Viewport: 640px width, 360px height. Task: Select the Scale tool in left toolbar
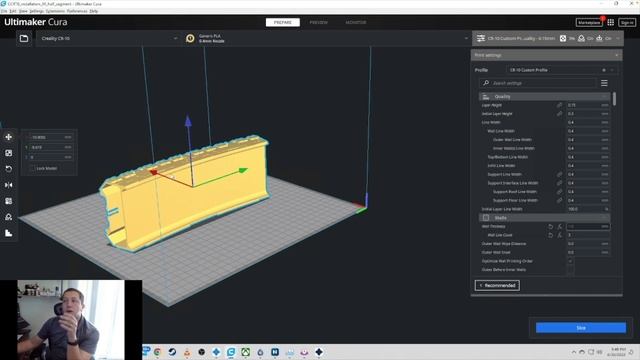pos(9,153)
